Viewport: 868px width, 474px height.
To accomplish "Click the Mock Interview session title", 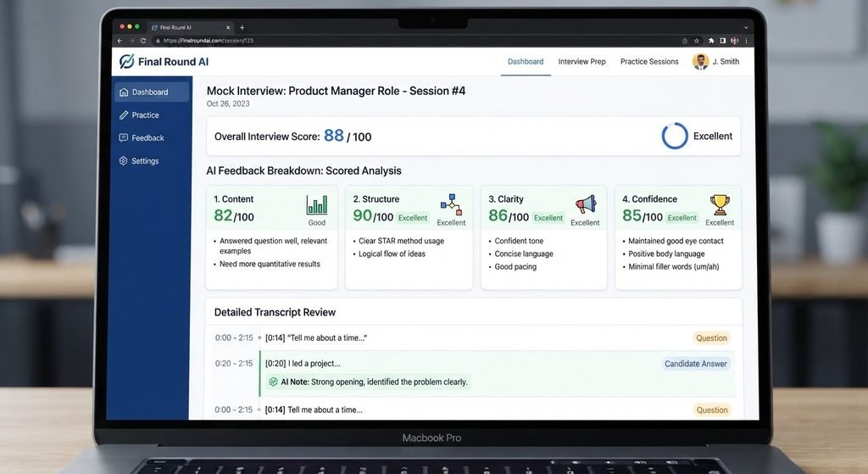I will 336,91.
